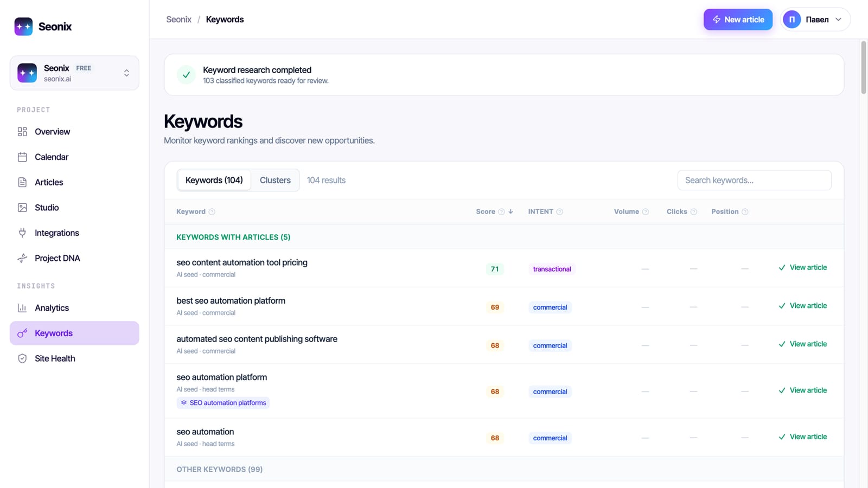Switch to the Clusters tab

click(x=275, y=180)
